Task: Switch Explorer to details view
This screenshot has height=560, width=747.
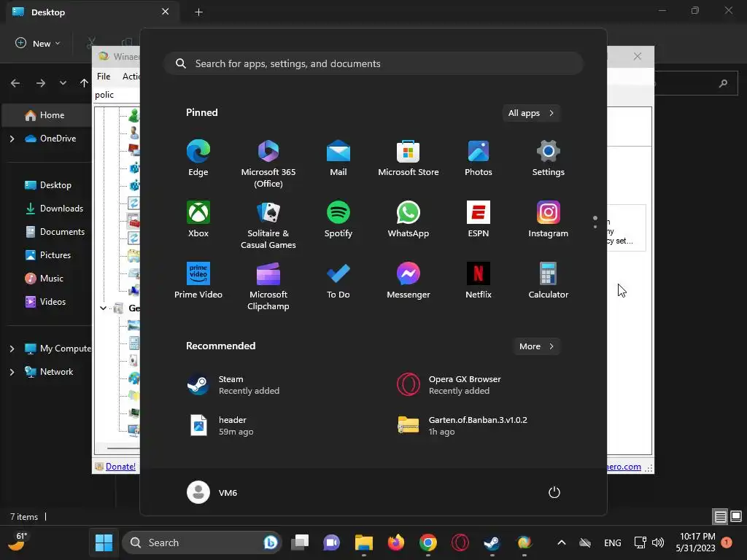Action: (720, 516)
